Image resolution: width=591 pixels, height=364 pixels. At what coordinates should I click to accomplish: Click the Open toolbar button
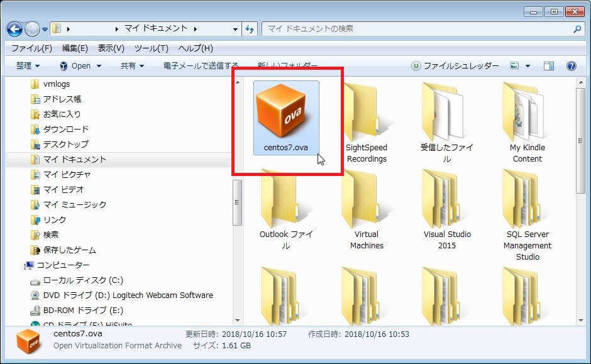pyautogui.click(x=75, y=66)
